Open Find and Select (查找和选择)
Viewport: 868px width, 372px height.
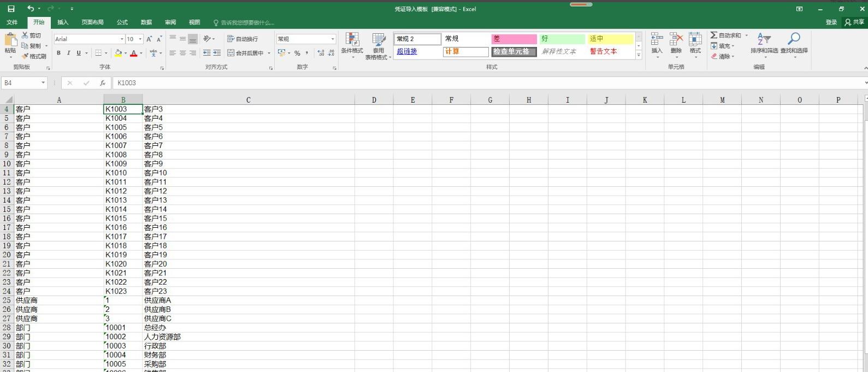[x=794, y=45]
